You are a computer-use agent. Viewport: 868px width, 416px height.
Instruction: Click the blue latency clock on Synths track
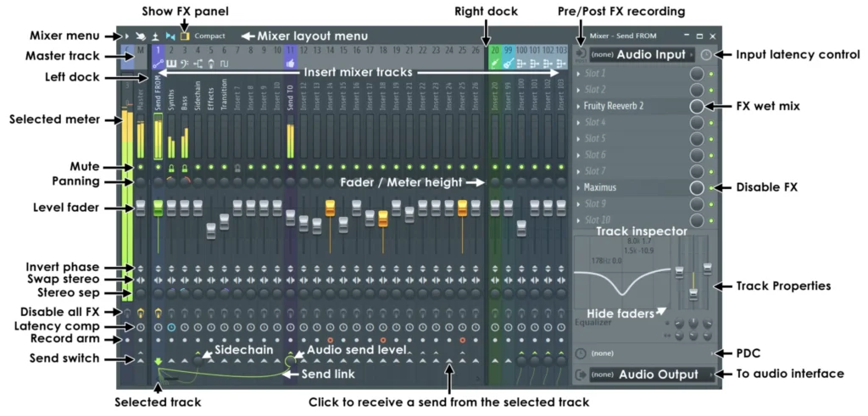(171, 327)
